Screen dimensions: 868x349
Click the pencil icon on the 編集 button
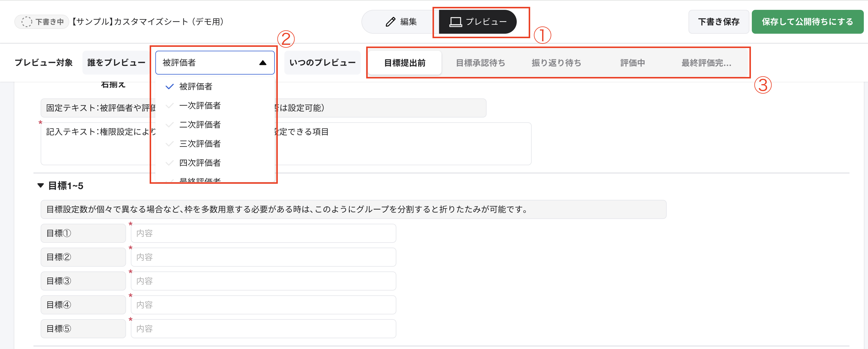click(390, 21)
